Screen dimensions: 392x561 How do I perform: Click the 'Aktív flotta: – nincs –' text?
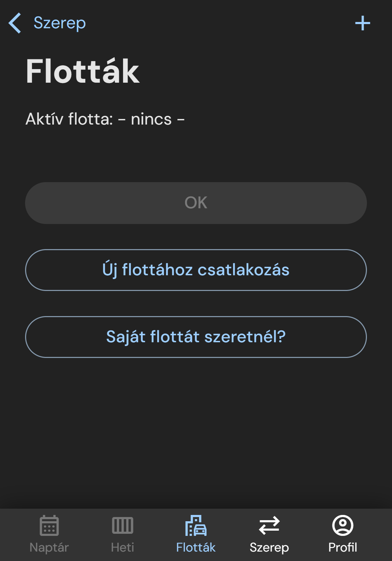[x=105, y=119]
